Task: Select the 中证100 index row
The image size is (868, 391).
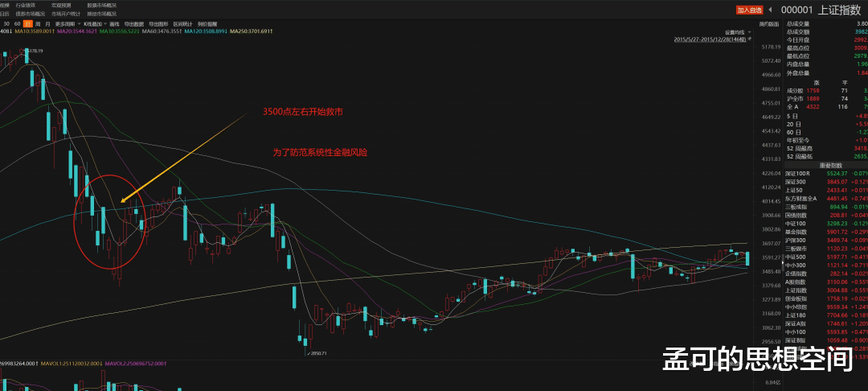Action: click(x=826, y=223)
